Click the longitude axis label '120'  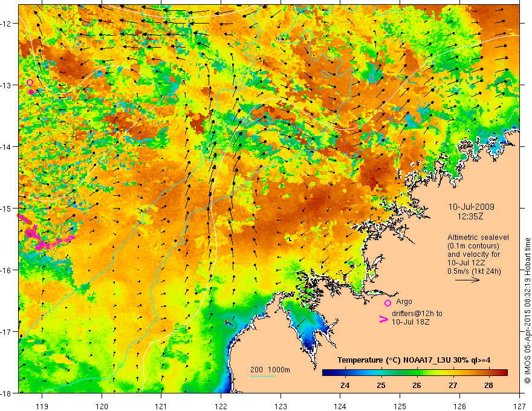(x=102, y=406)
